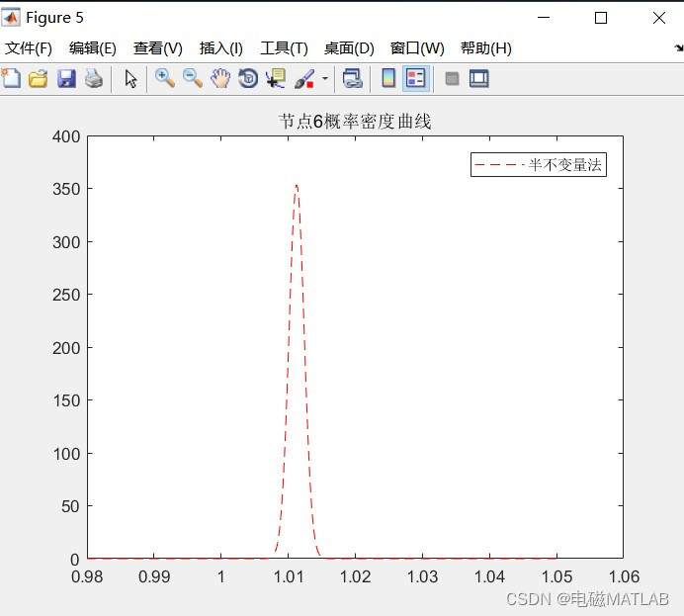The width and height of the screenshot is (684, 616).
Task: Click the Link Plot icon
Action: [x=353, y=79]
